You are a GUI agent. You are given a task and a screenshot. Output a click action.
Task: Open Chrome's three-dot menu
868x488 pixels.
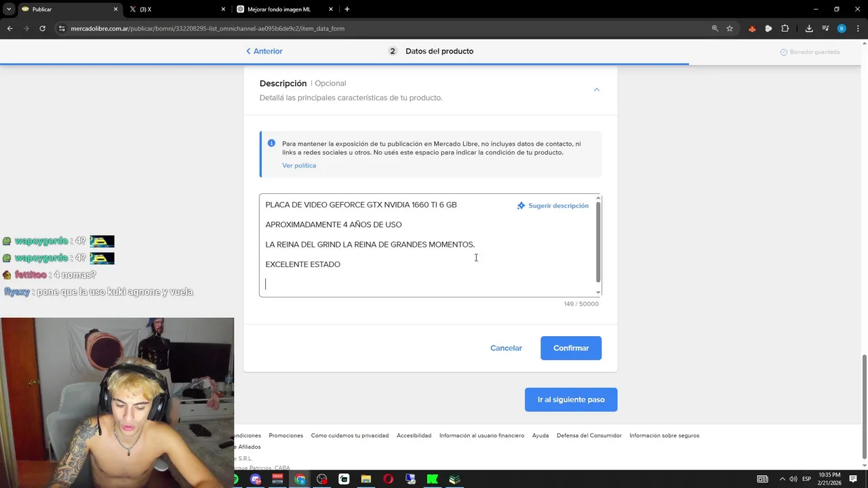click(858, 28)
